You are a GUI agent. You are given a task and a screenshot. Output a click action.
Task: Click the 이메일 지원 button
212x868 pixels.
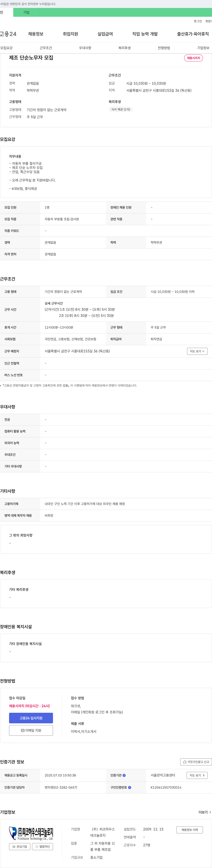pos(31,730)
